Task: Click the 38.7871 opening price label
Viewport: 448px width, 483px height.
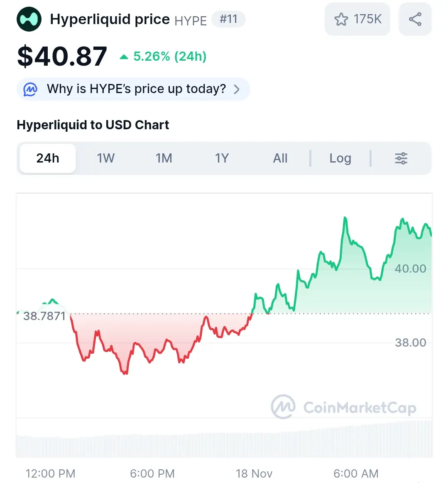Action: coord(44,316)
